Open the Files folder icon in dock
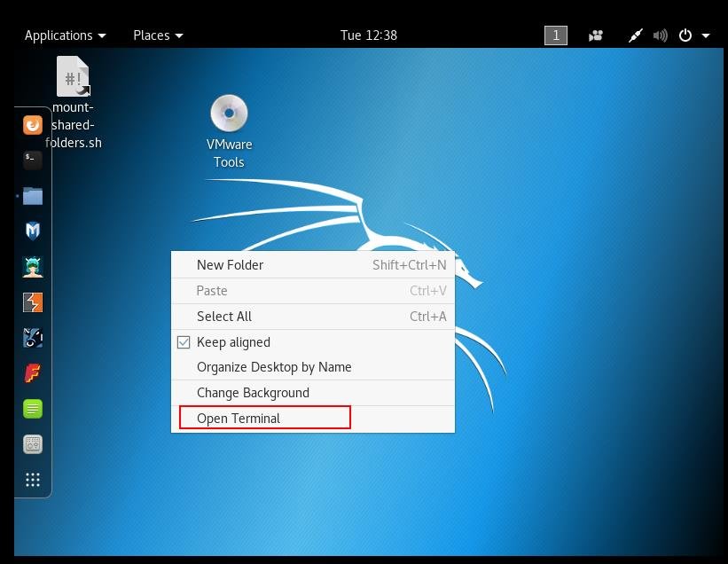The width and height of the screenshot is (728, 564). (x=33, y=196)
